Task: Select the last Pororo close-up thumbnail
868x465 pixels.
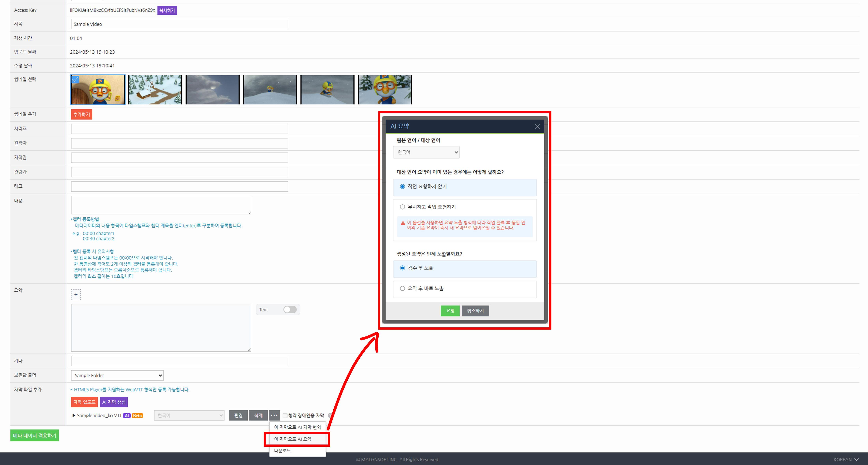Action: pyautogui.click(x=384, y=89)
